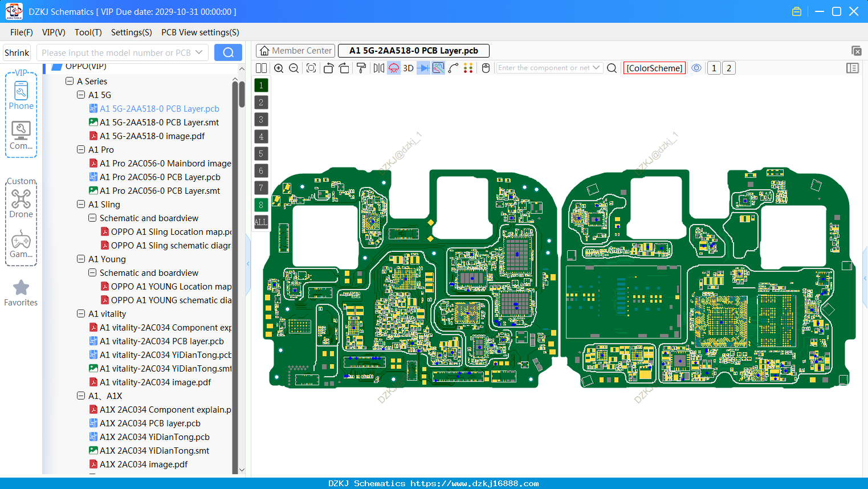868x489 pixels.
Task: Open the Game category in sidebar
Action: click(21, 244)
